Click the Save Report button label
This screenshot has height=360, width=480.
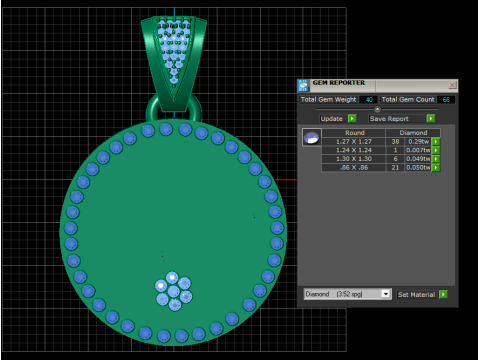click(389, 119)
